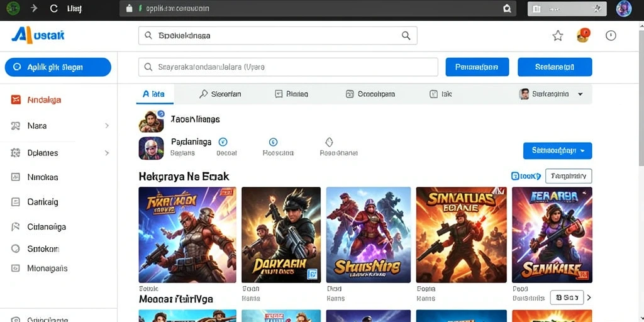Click the blue check icon beside Padaninga
Viewport: 644px width, 322px height.
tap(223, 142)
